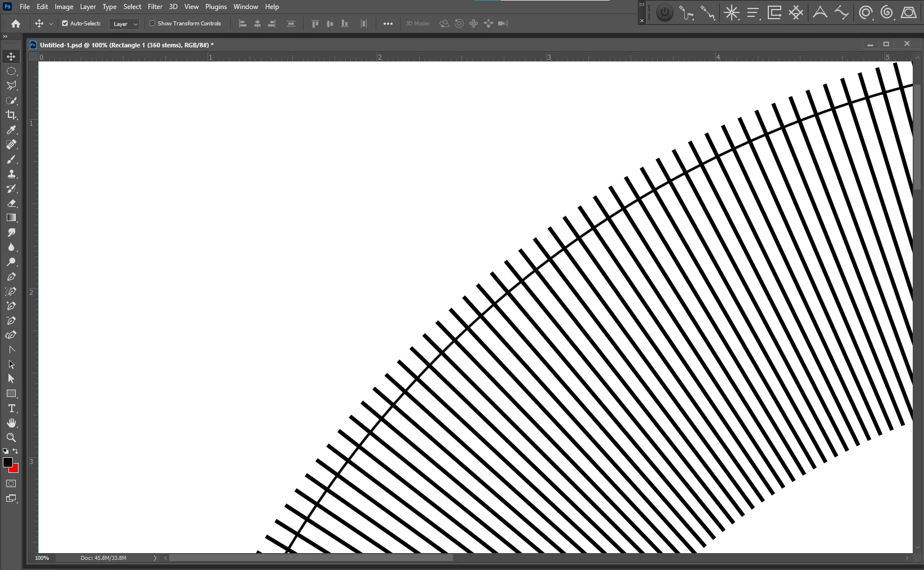
Task: Expand the collapsed tools panel double-arrow
Action: click(x=6, y=37)
